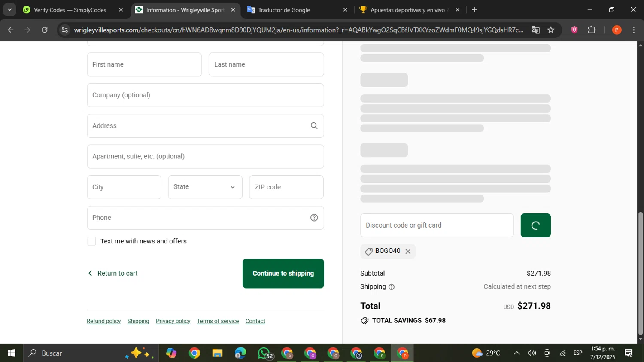The height and width of the screenshot is (362, 644).
Task: Open the phone field help icon
Action: click(x=314, y=218)
